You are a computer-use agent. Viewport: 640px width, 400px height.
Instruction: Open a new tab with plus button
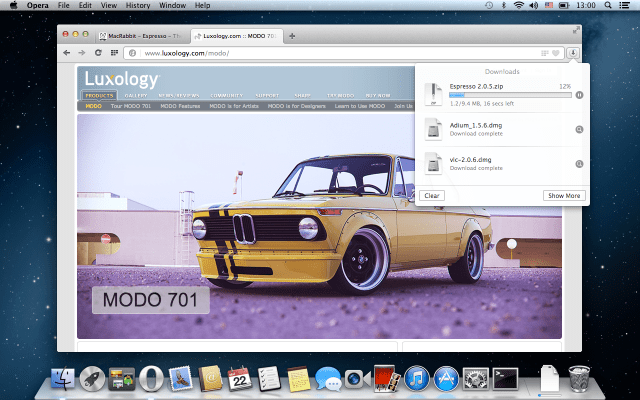point(292,36)
